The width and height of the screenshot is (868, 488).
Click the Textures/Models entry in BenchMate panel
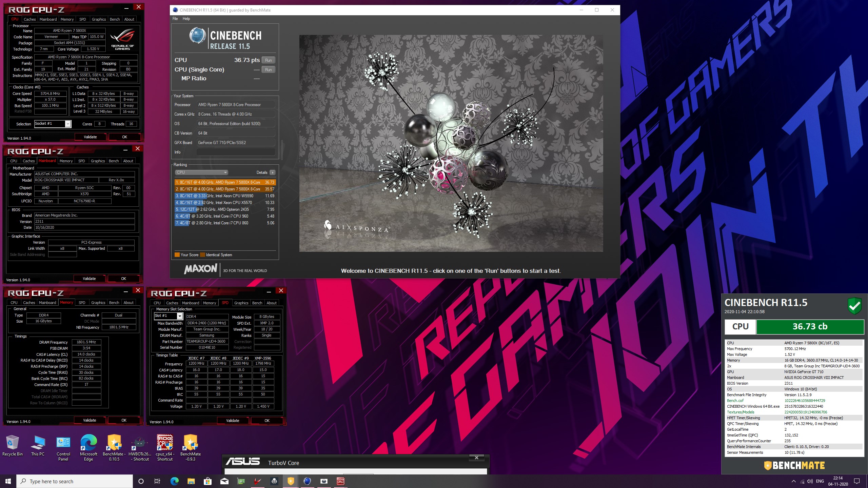741,412
